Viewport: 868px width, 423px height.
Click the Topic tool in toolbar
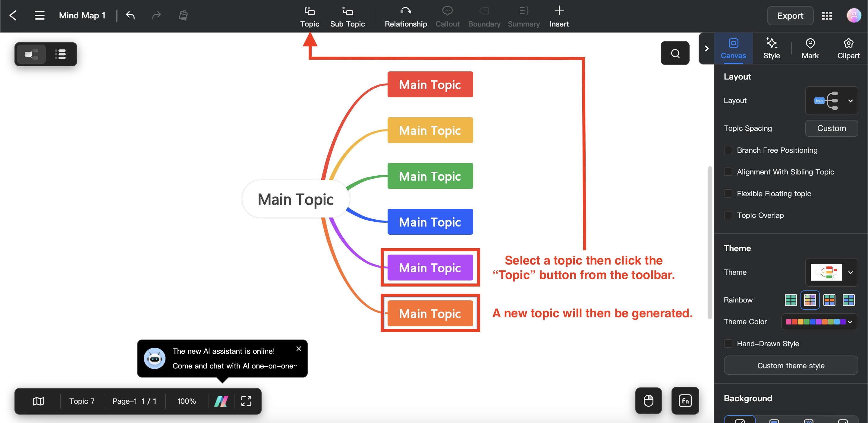(310, 15)
